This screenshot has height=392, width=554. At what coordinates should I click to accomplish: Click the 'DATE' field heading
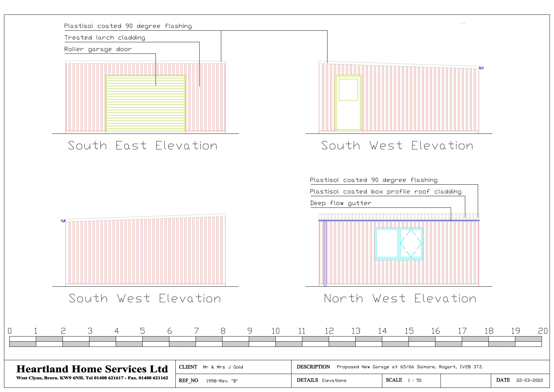click(x=503, y=380)
